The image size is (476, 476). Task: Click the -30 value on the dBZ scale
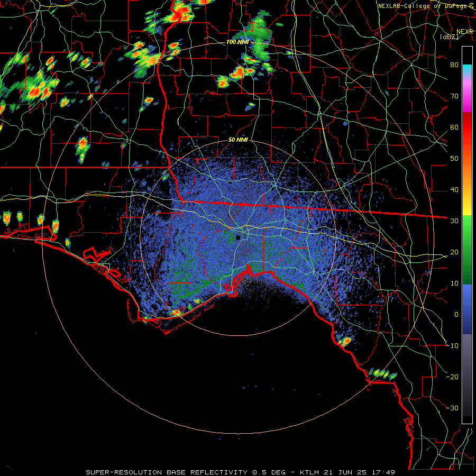pyautogui.click(x=452, y=408)
